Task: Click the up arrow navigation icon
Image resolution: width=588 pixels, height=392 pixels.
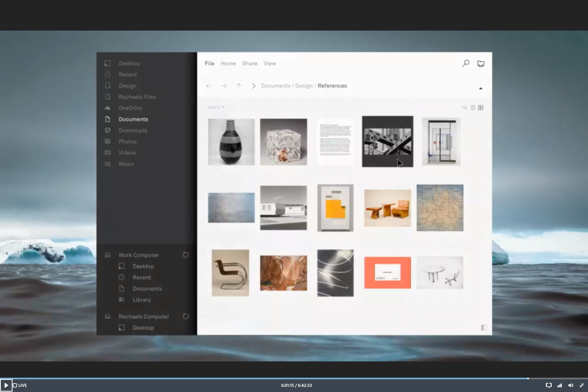Action: (239, 86)
